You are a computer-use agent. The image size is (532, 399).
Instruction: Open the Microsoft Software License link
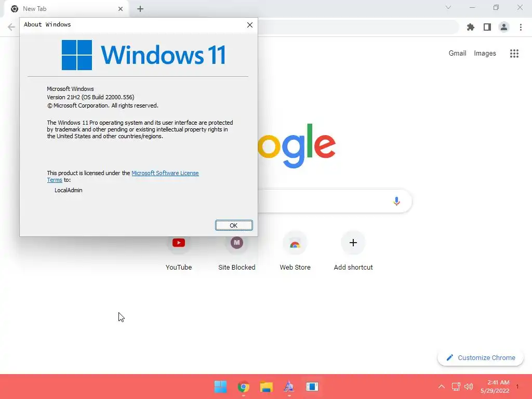(x=165, y=173)
